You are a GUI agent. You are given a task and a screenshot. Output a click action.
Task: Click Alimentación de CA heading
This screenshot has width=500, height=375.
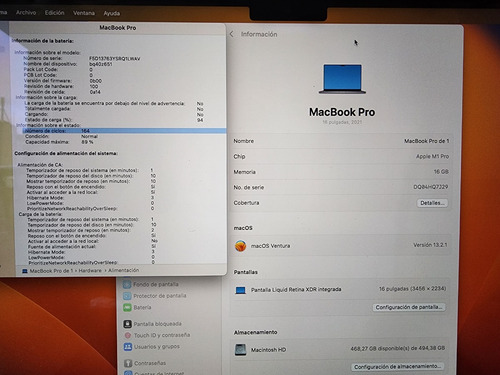(x=40, y=165)
